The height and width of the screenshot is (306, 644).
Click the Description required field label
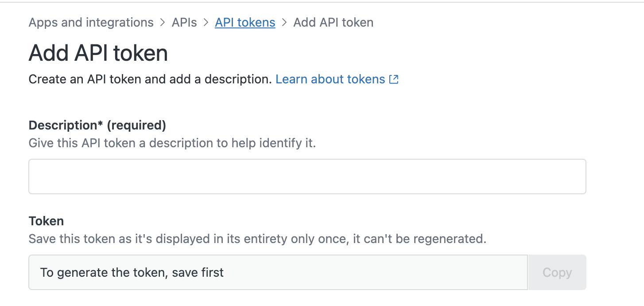click(x=97, y=125)
